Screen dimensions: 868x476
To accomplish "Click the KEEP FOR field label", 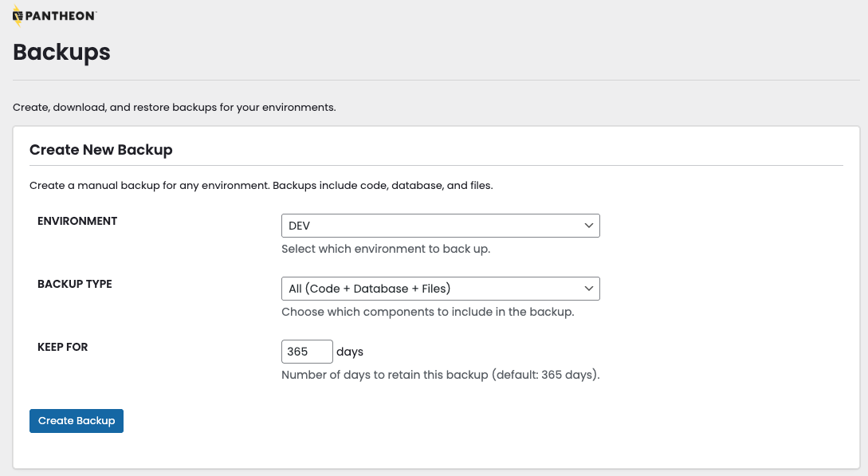I will pyautogui.click(x=63, y=347).
